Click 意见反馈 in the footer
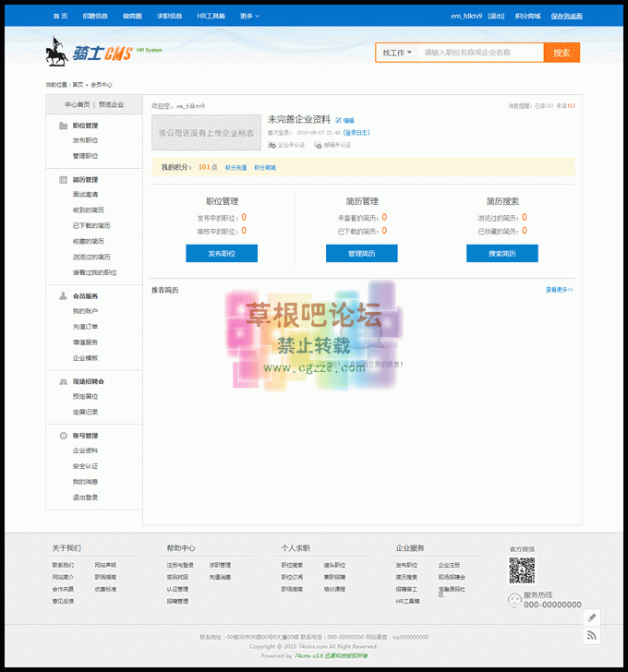 [63, 601]
